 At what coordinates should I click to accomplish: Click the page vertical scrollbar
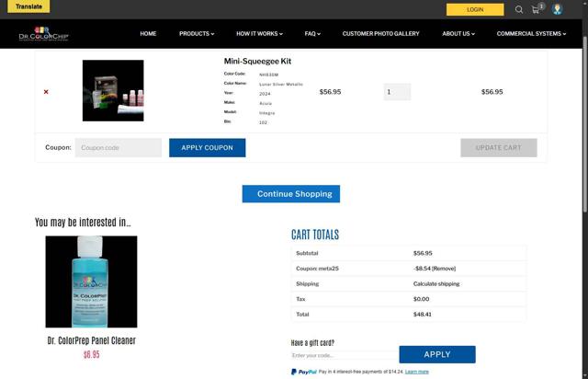[584, 124]
